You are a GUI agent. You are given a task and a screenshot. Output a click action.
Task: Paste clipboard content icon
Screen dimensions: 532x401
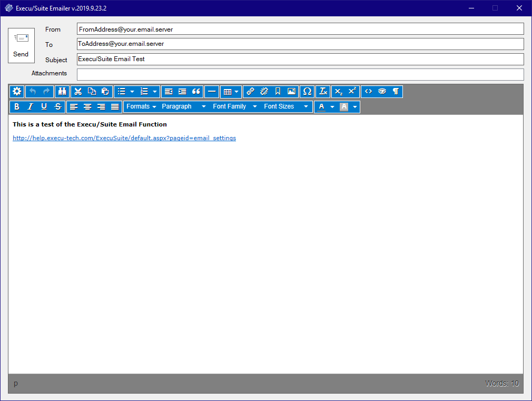(105, 91)
